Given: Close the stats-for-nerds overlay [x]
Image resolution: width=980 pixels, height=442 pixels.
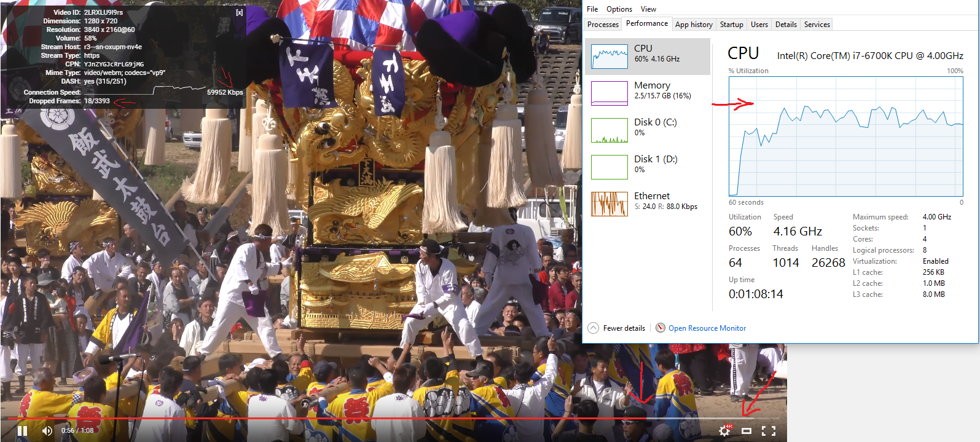Looking at the screenshot, I should pyautogui.click(x=239, y=12).
